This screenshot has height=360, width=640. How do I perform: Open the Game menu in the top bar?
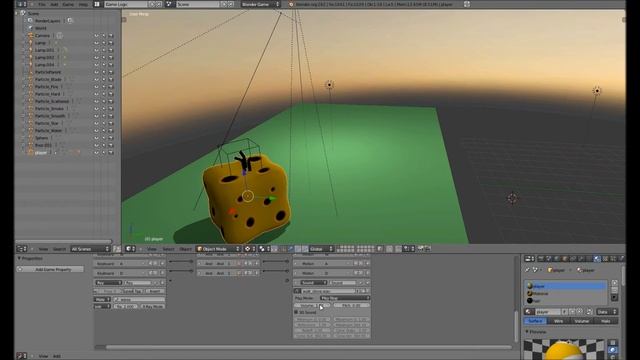[68, 4]
